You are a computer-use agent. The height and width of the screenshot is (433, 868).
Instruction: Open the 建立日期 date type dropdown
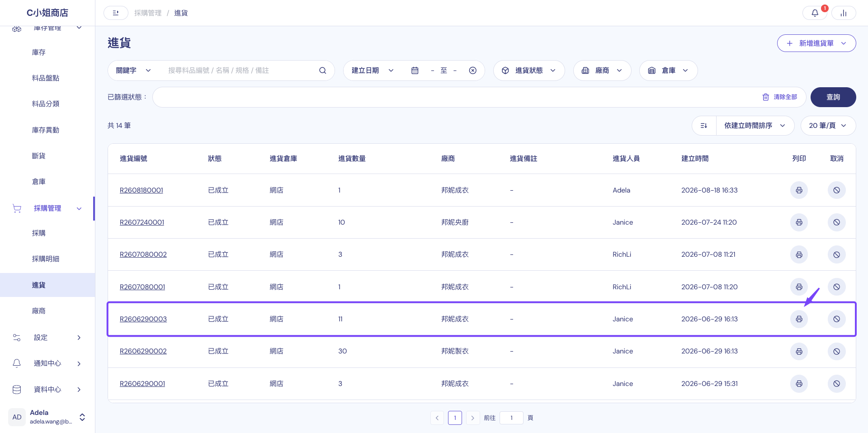[x=373, y=71]
